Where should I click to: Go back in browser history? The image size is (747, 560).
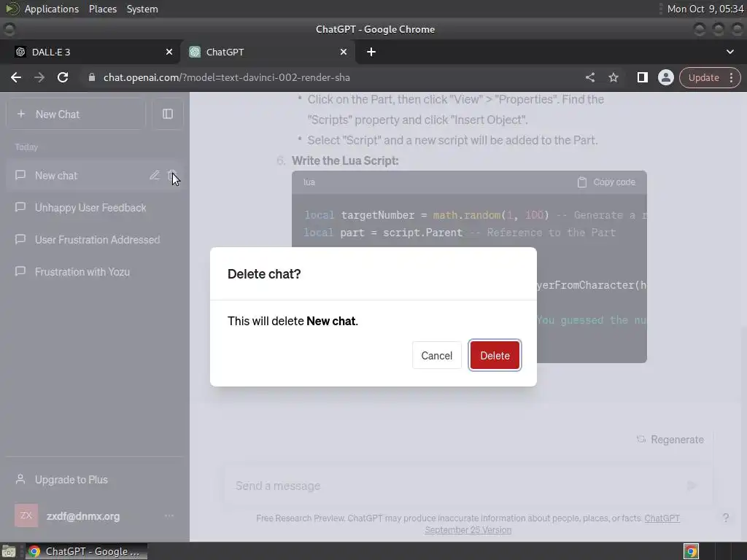pos(16,77)
